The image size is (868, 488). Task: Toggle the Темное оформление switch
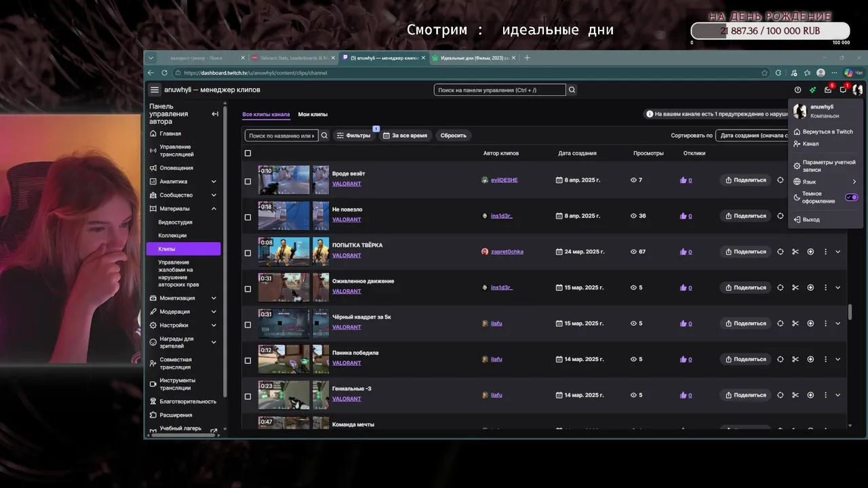coord(851,197)
